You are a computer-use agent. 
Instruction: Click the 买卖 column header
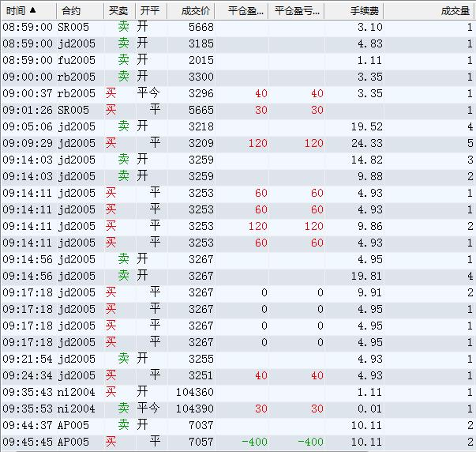coord(120,11)
